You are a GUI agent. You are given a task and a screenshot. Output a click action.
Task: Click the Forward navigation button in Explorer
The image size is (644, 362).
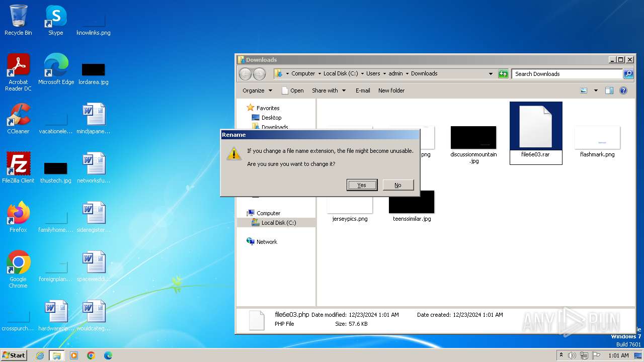click(x=259, y=74)
